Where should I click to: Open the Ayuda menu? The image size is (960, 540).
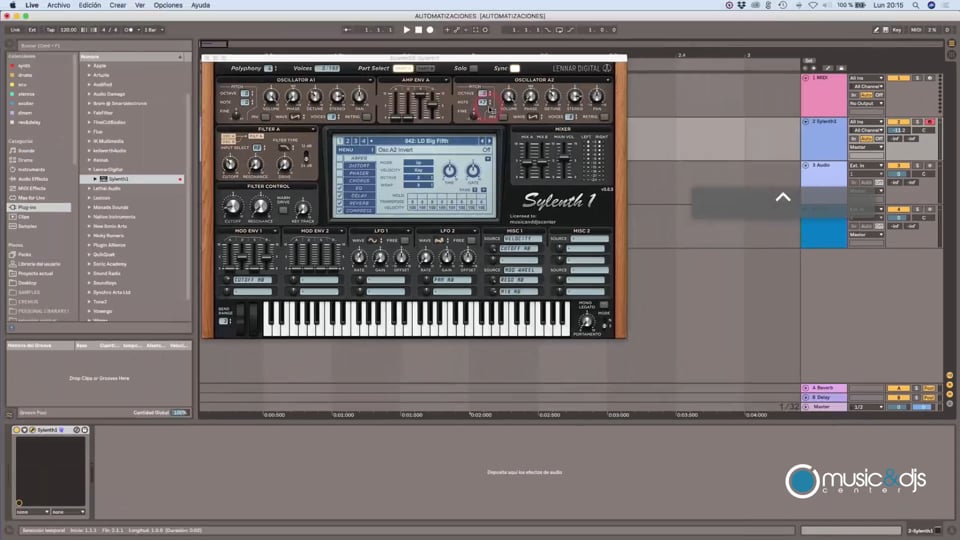click(200, 5)
